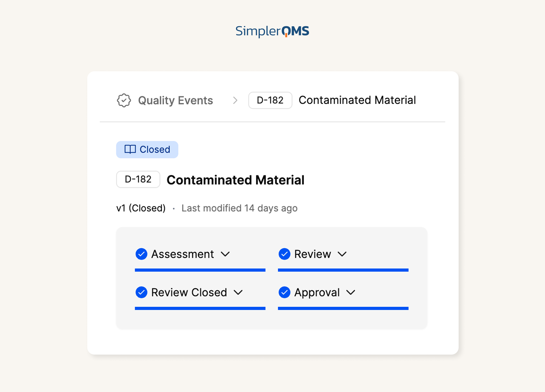Click the Assessment blue checkmark icon

click(x=142, y=254)
